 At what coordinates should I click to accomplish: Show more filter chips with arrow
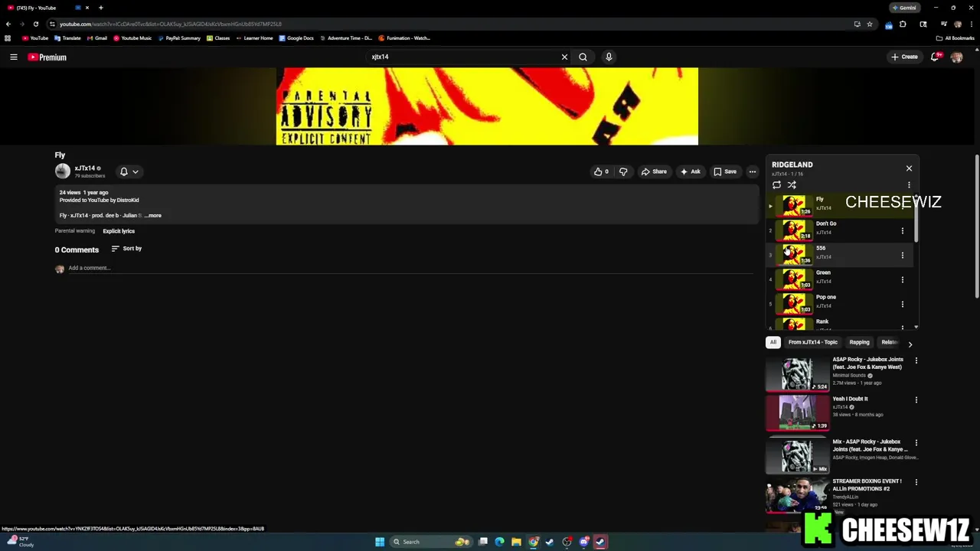tap(910, 344)
